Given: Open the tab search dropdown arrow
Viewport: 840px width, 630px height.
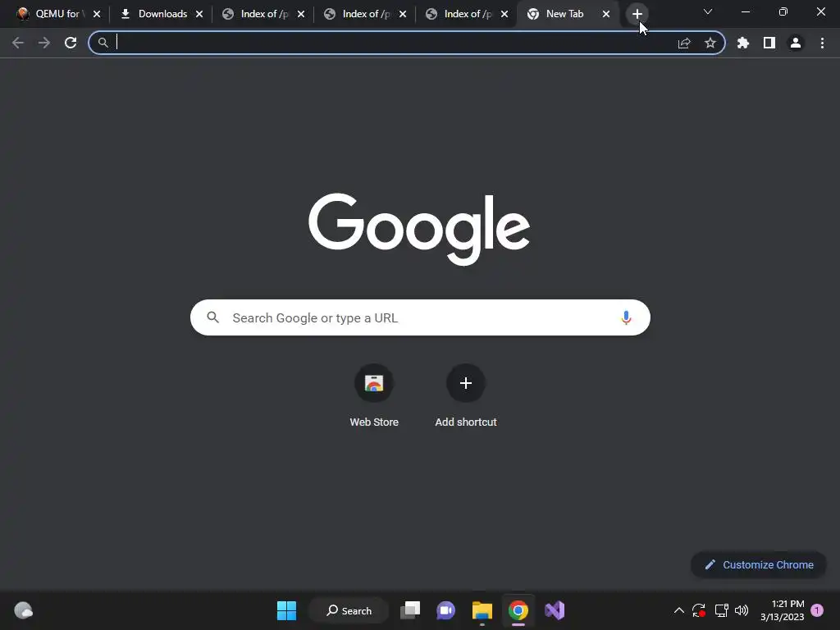Looking at the screenshot, I should [x=708, y=11].
